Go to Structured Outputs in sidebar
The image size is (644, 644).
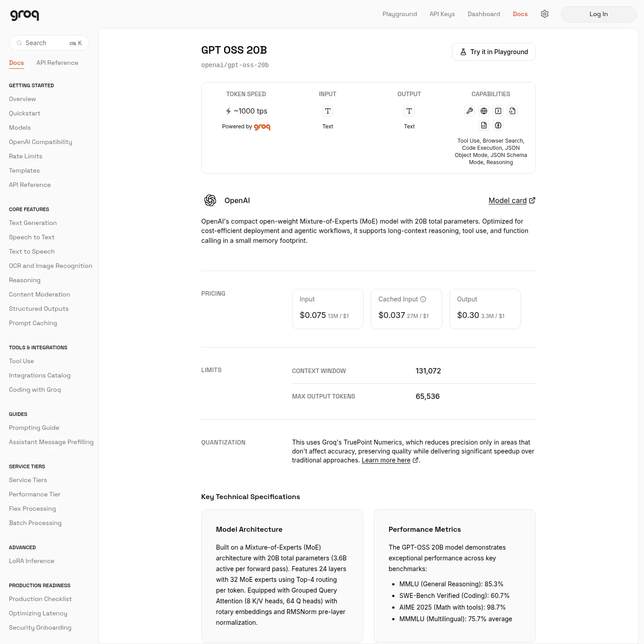tap(39, 309)
